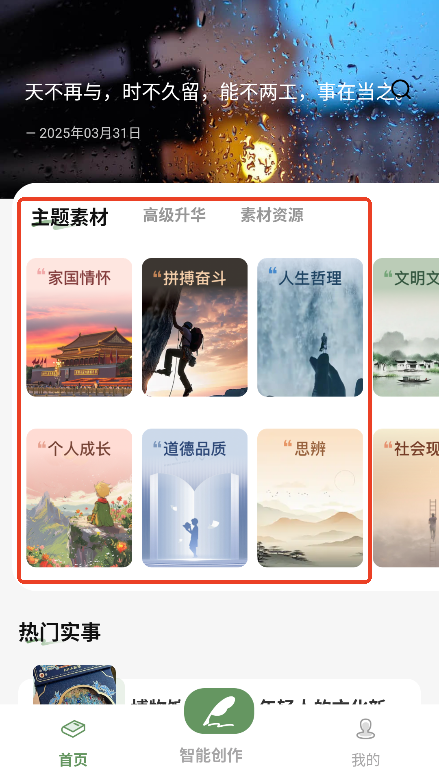
Task: Open the 首页 home icon
Action: pos(73,729)
